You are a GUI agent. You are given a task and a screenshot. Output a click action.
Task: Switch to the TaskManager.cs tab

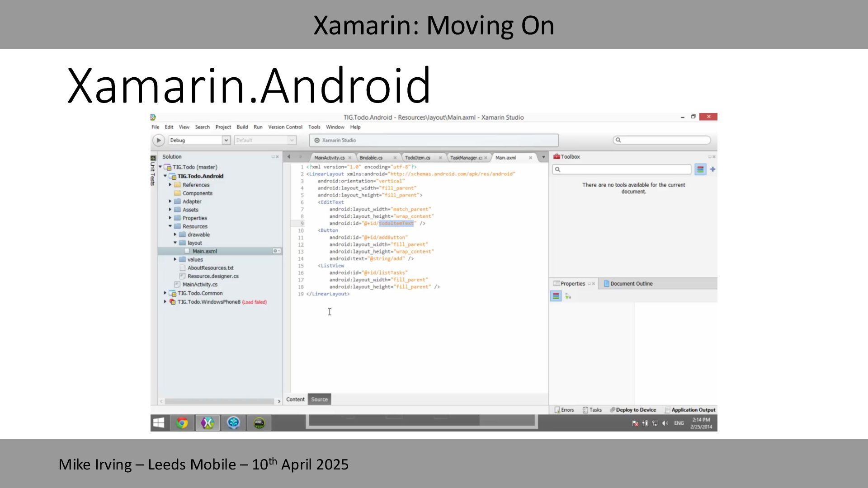(466, 158)
